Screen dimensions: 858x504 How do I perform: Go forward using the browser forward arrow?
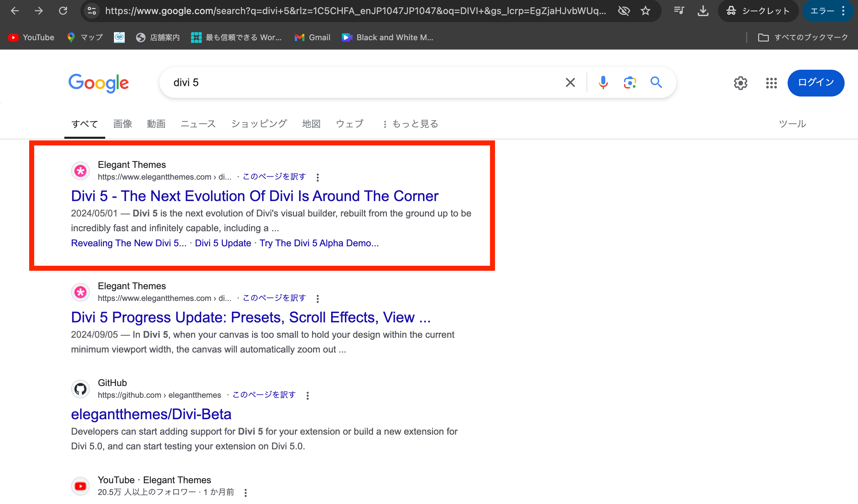(39, 11)
